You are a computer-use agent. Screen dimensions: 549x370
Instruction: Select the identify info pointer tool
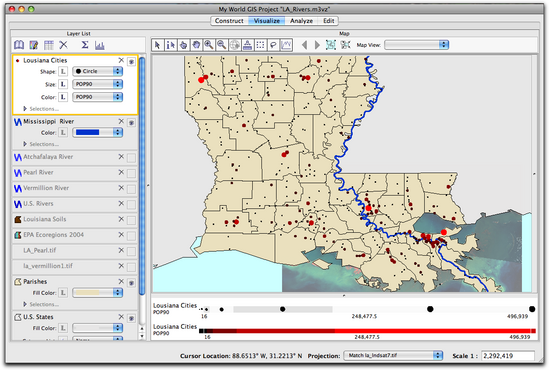171,45
